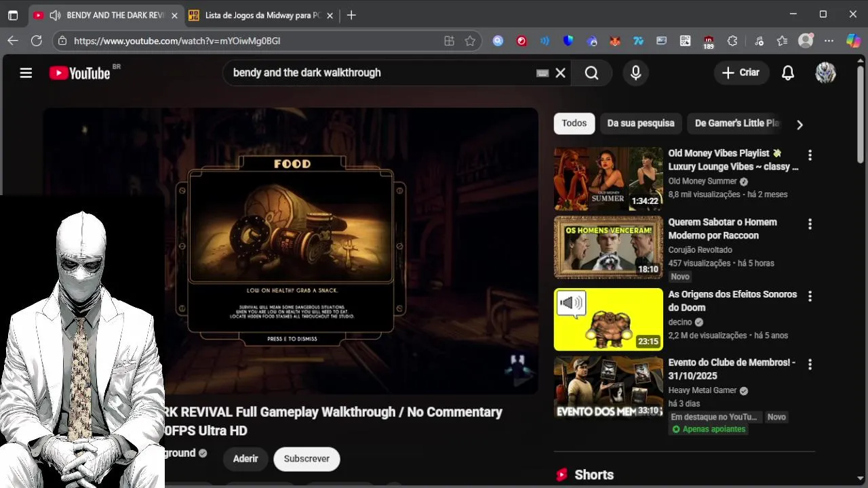Open the red circular extension icon
The width and height of the screenshot is (868, 488).
point(521,41)
